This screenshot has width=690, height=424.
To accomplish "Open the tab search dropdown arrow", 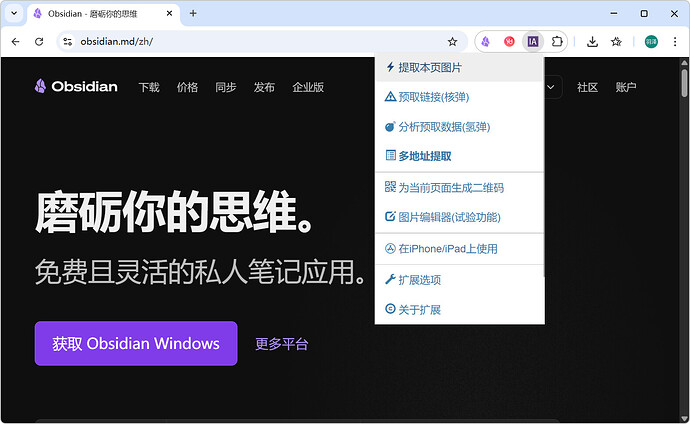I will click(x=13, y=14).
